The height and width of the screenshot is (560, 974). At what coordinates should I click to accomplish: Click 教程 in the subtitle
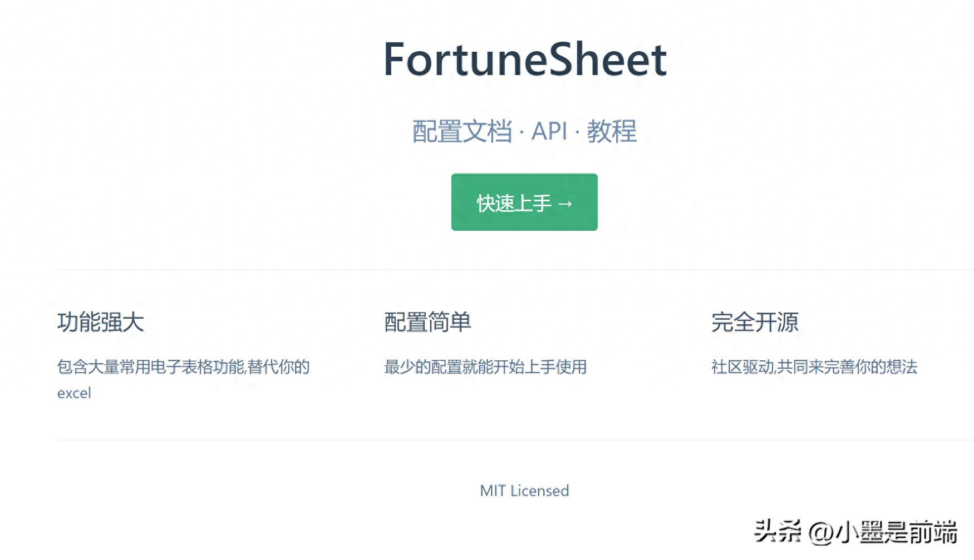tap(611, 132)
